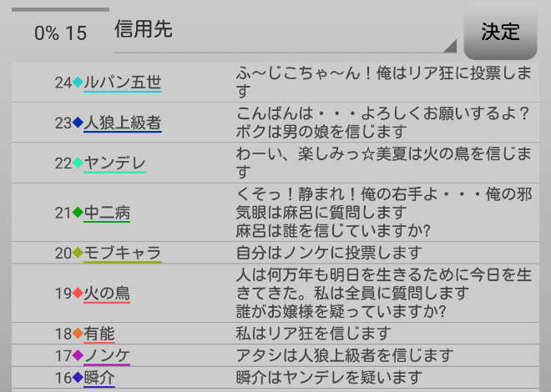
Task: Click the blue diamond icon beside 人狼上級者
Action: 78,123
